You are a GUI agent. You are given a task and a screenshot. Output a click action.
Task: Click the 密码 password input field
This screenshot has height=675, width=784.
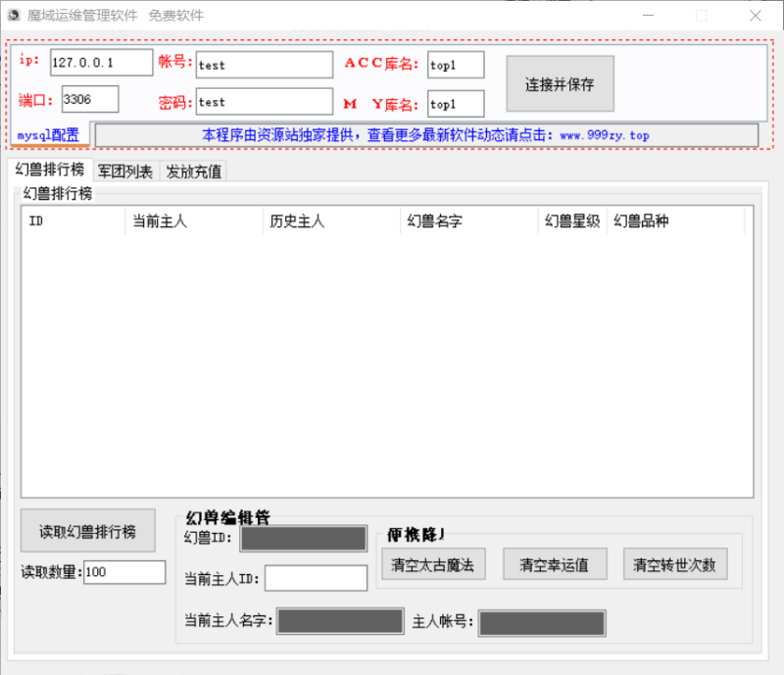click(265, 102)
